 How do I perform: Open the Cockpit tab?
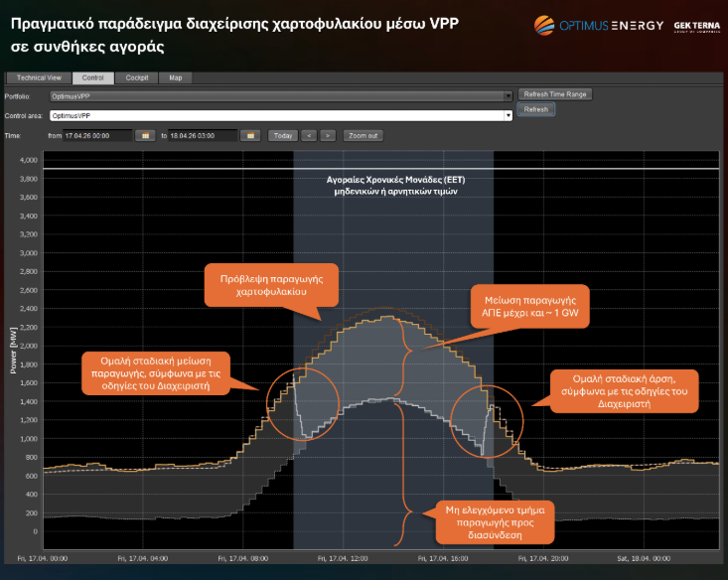tap(137, 78)
